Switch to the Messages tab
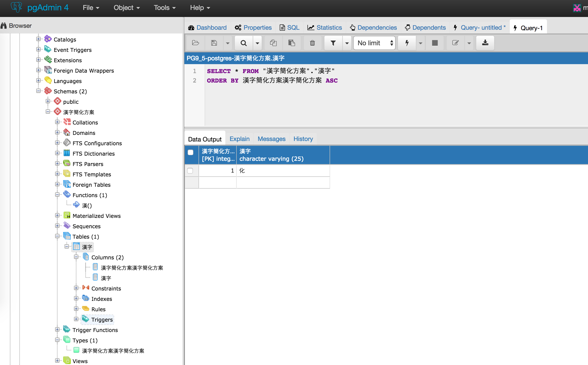 (271, 139)
